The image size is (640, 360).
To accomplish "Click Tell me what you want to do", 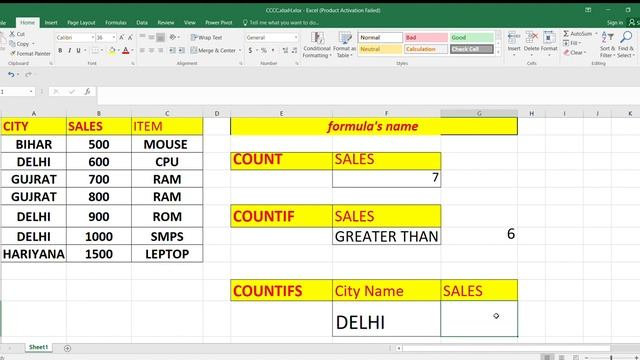I will coord(281,23).
